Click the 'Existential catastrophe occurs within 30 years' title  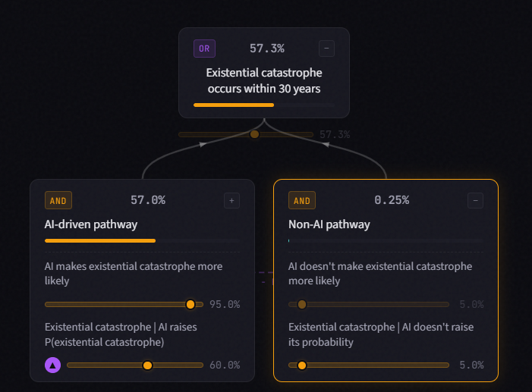(x=264, y=80)
